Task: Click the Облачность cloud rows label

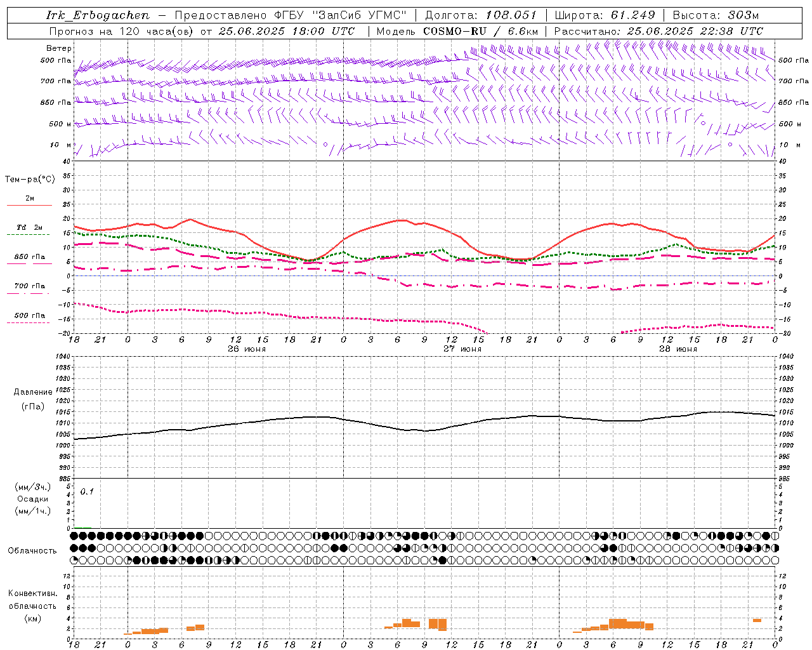Action: tap(32, 550)
